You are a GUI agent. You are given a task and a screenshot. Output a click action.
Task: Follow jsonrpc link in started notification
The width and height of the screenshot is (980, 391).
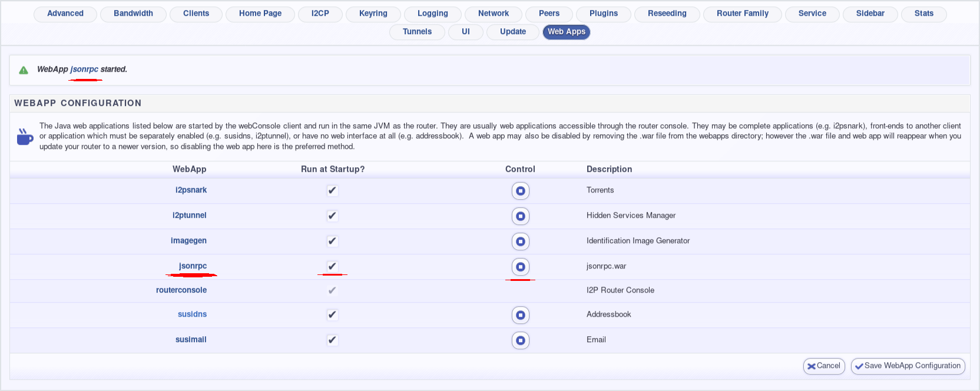point(84,69)
